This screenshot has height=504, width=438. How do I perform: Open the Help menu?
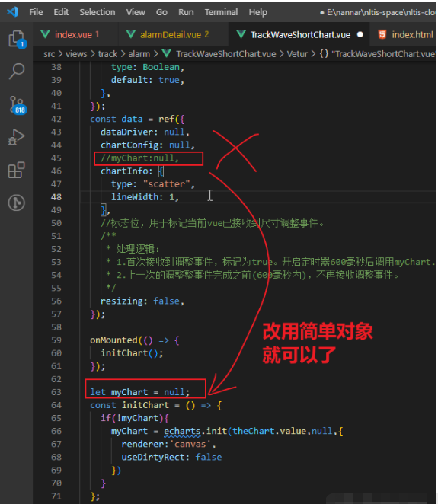[258, 12]
